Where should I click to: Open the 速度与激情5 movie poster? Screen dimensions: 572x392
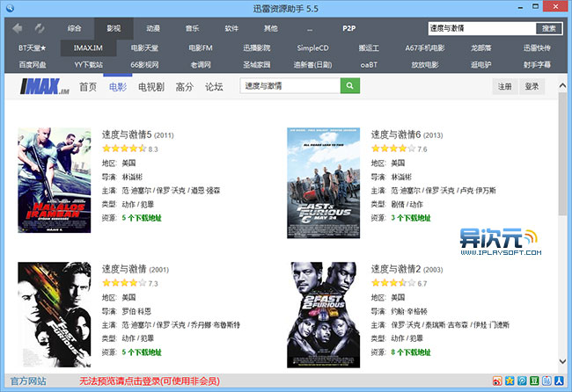[x=55, y=180]
